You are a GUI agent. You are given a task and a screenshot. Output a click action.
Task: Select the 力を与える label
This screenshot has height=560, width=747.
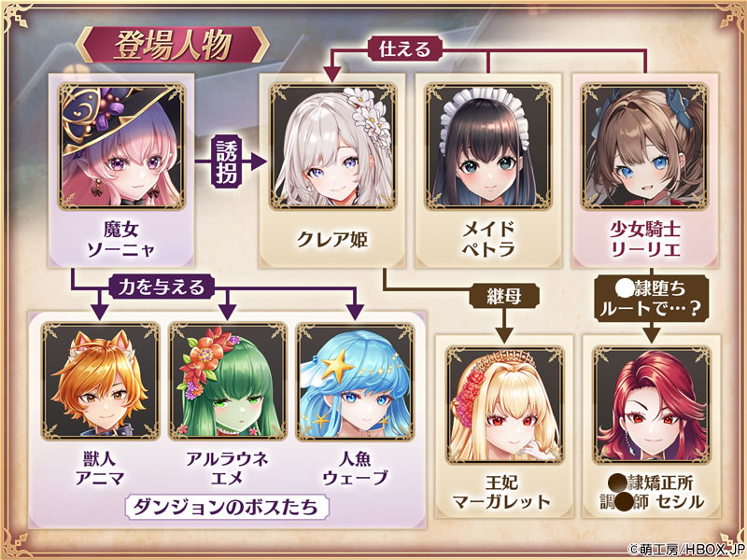(162, 287)
